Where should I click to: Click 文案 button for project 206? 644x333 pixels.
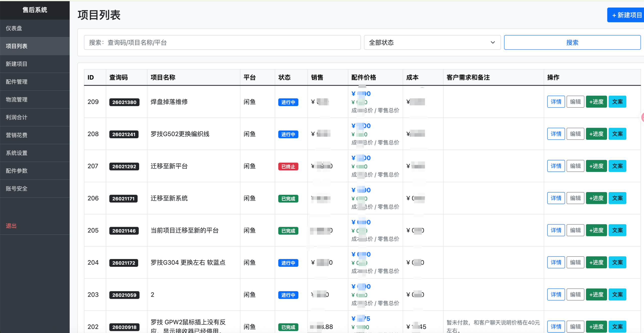pyautogui.click(x=617, y=198)
